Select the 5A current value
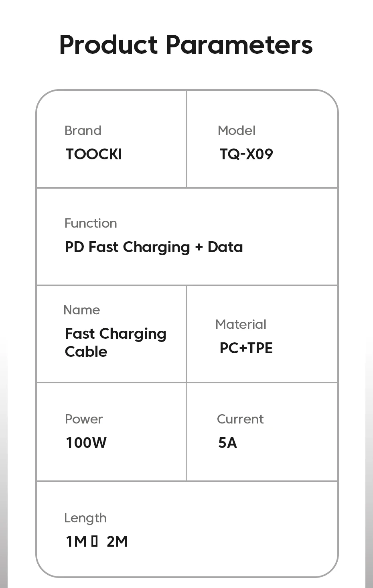This screenshot has height=588, width=373. click(x=227, y=443)
